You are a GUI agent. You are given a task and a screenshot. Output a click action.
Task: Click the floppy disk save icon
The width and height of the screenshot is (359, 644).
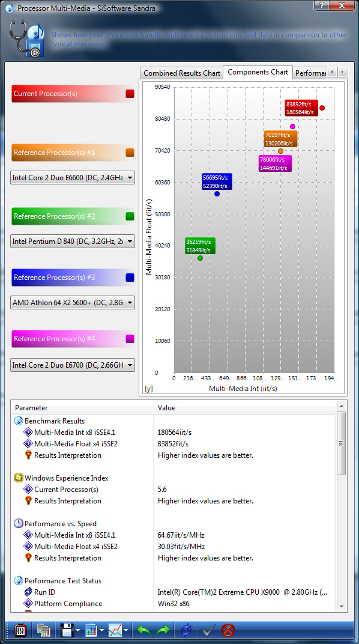[x=67, y=630]
